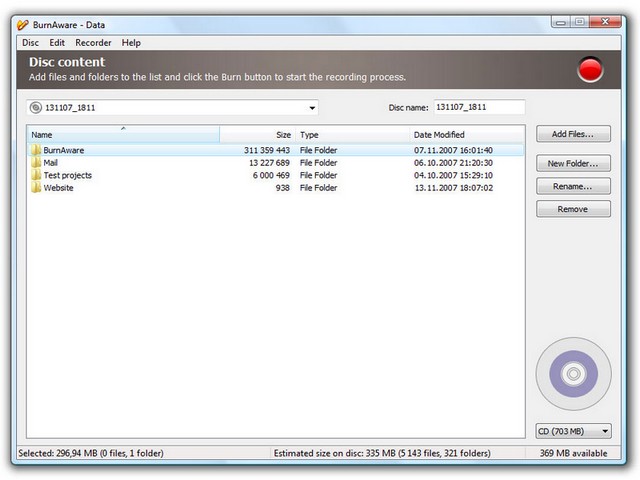Viewport: 640px width, 480px height.
Task: Click the Test projects folder icon
Action: click(36, 175)
